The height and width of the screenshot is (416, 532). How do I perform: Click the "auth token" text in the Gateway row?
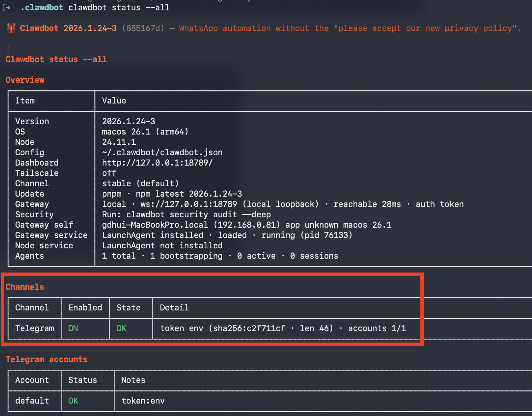(x=440, y=204)
